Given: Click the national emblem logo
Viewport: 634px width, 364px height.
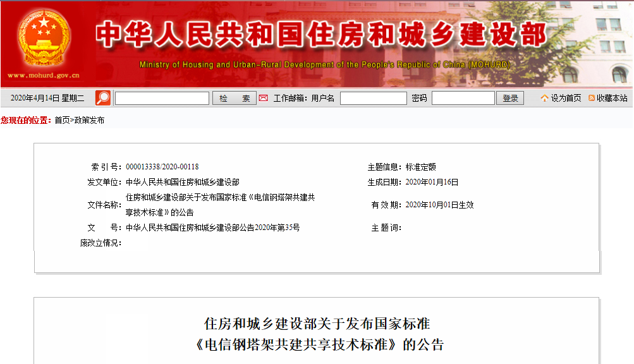Looking at the screenshot, I should tap(42, 35).
